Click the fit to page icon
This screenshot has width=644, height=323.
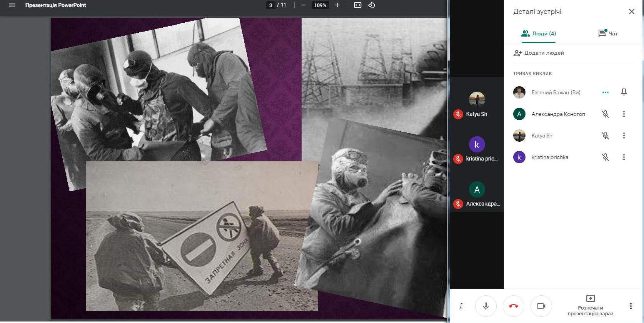[x=358, y=5]
